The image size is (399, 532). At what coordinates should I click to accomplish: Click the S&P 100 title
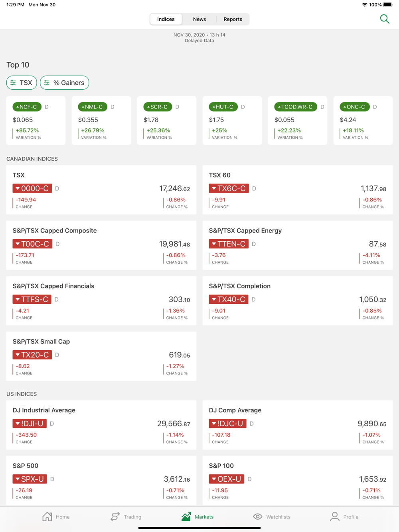[x=221, y=465]
